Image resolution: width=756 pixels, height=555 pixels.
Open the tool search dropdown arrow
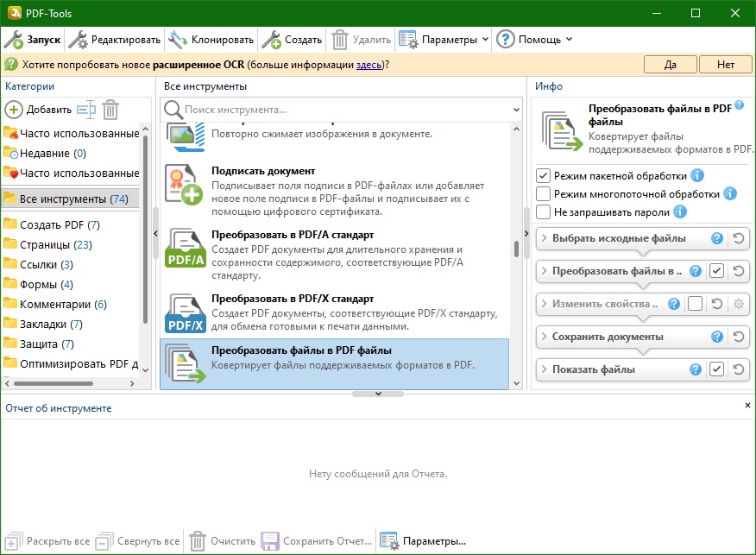[516, 110]
